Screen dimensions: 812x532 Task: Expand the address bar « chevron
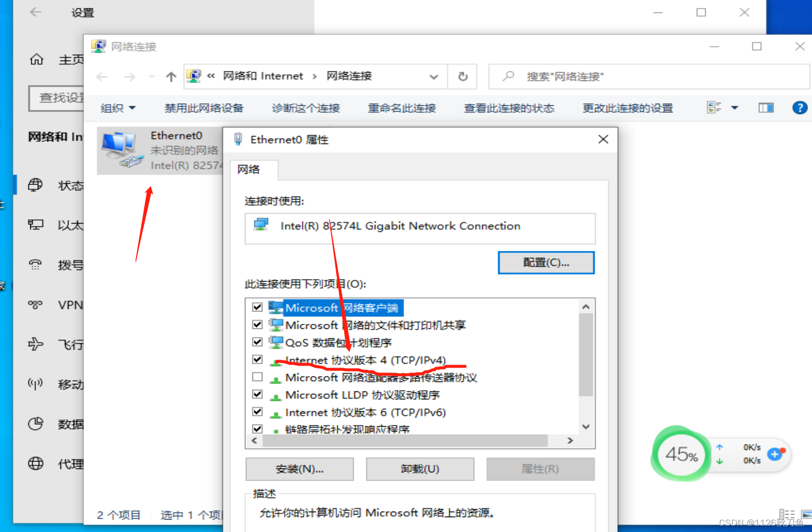[211, 76]
